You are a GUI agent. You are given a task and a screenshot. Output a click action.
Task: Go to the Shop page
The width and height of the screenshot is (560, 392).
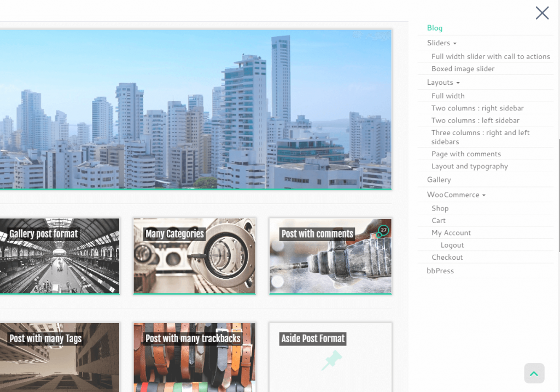(x=440, y=208)
